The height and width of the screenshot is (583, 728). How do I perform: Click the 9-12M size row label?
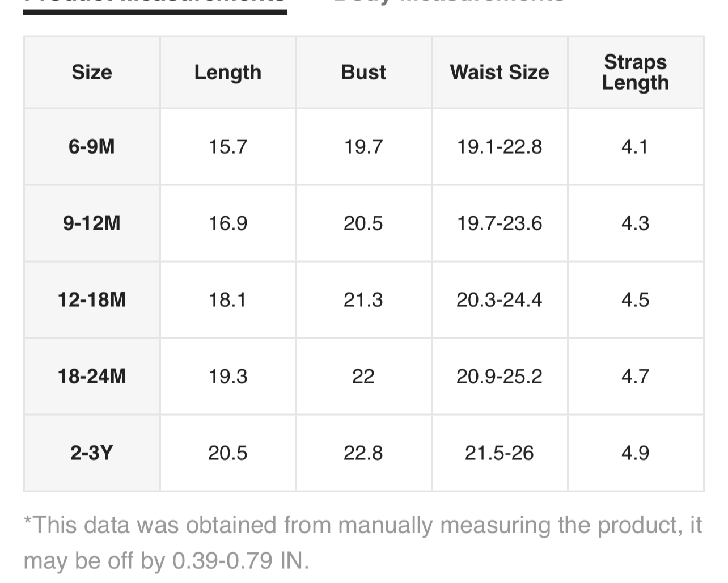92,223
